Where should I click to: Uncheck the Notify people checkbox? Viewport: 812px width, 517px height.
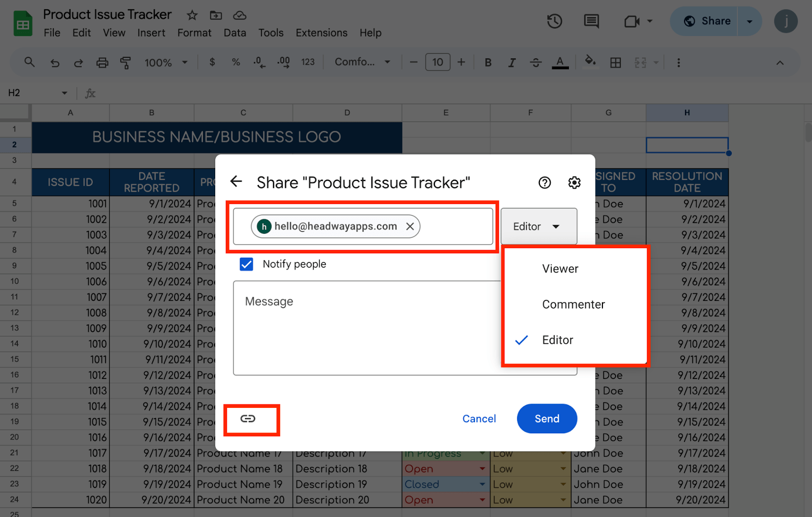[247, 264]
